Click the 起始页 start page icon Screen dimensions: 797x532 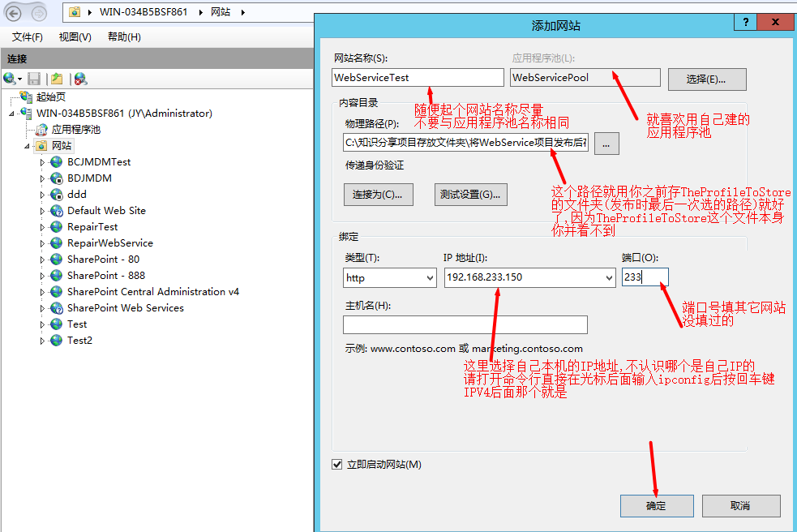tap(26, 97)
